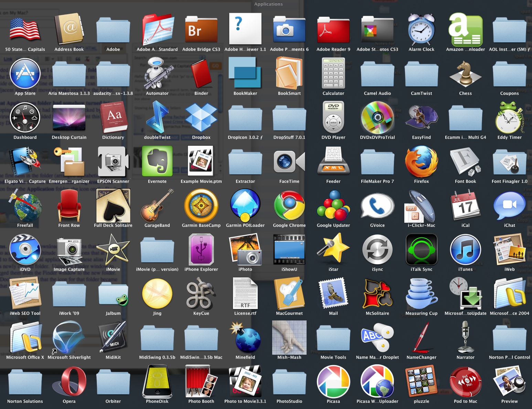Open FaceTime camera icon
The width and height of the screenshot is (532, 409).
(x=289, y=161)
